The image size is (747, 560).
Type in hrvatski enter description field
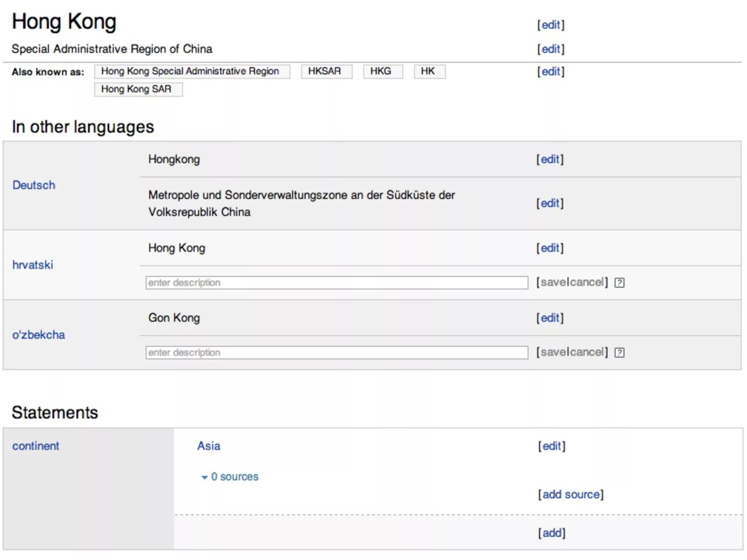pyautogui.click(x=336, y=283)
